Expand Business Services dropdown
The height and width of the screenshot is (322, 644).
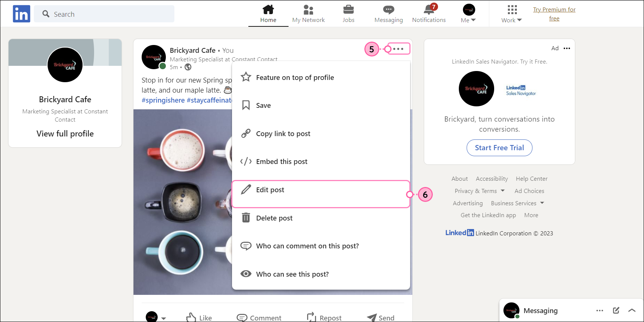[x=517, y=203]
